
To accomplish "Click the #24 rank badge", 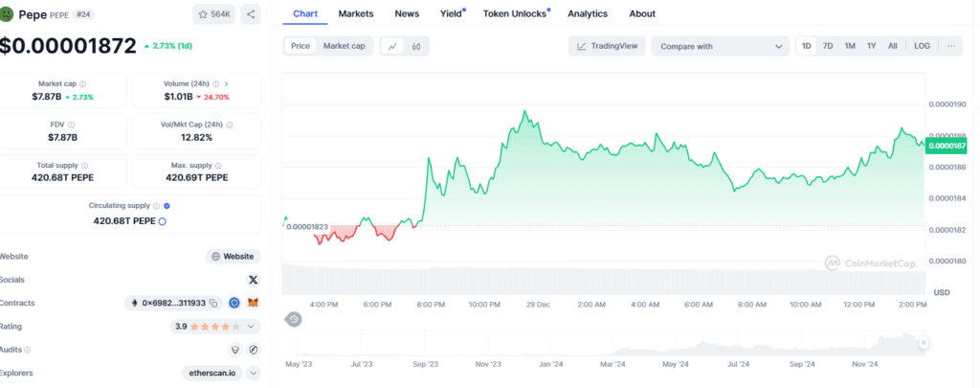I will [84, 13].
